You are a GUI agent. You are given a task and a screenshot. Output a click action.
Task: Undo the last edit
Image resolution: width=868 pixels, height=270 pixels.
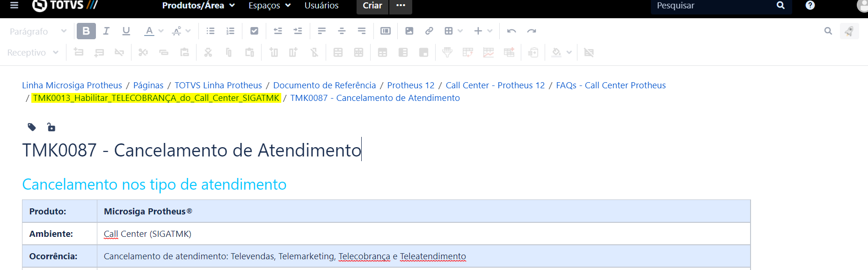tap(511, 31)
